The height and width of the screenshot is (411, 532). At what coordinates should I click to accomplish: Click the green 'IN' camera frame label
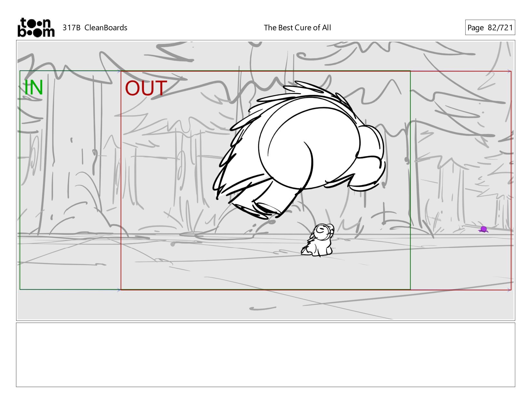34,87
